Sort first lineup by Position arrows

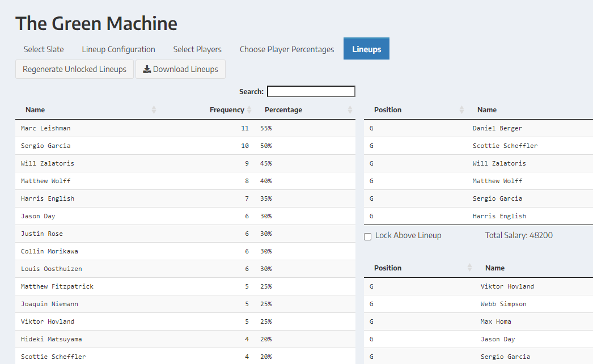pos(461,110)
